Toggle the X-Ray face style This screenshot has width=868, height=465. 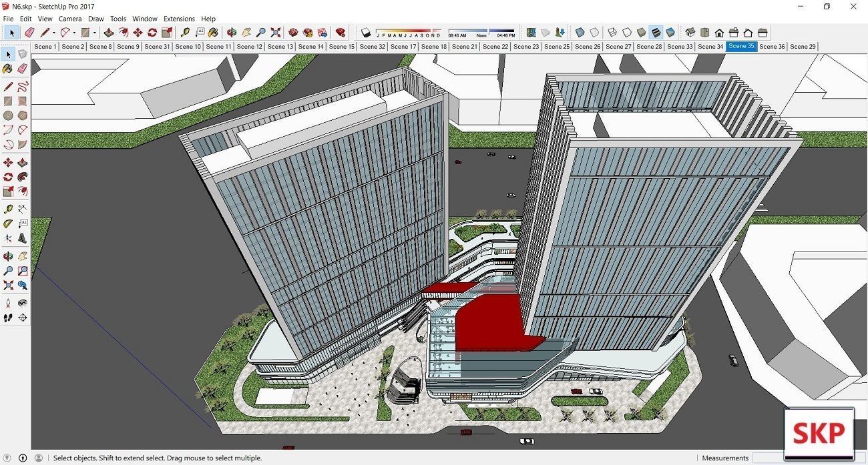(580, 32)
